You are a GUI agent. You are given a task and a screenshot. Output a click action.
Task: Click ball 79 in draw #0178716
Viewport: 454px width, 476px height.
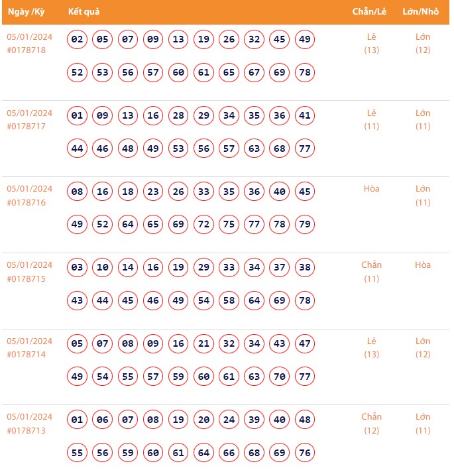(x=305, y=225)
